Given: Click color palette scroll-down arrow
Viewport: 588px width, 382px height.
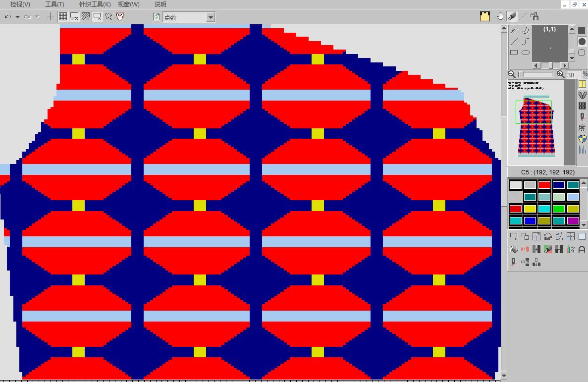Looking at the screenshot, I should tap(584, 224).
